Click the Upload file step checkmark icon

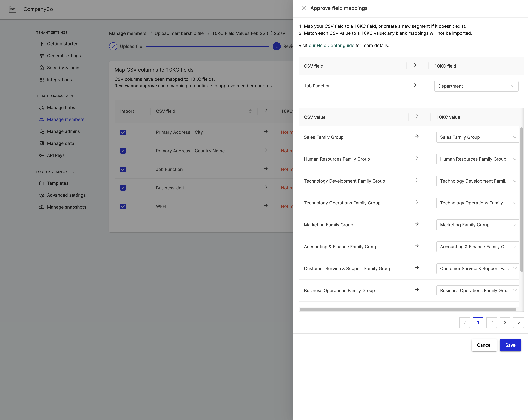(x=113, y=46)
